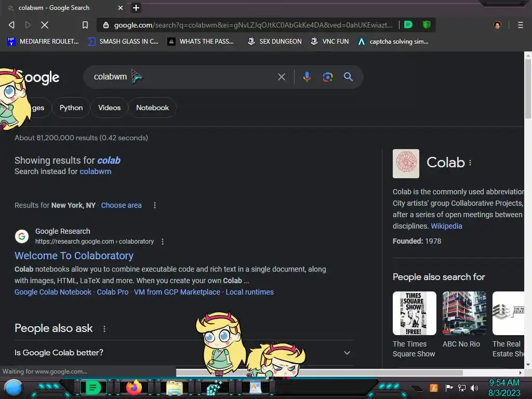The width and height of the screenshot is (532, 399).
Task: Open WHATS THE PASS... bookmark
Action: [201, 42]
